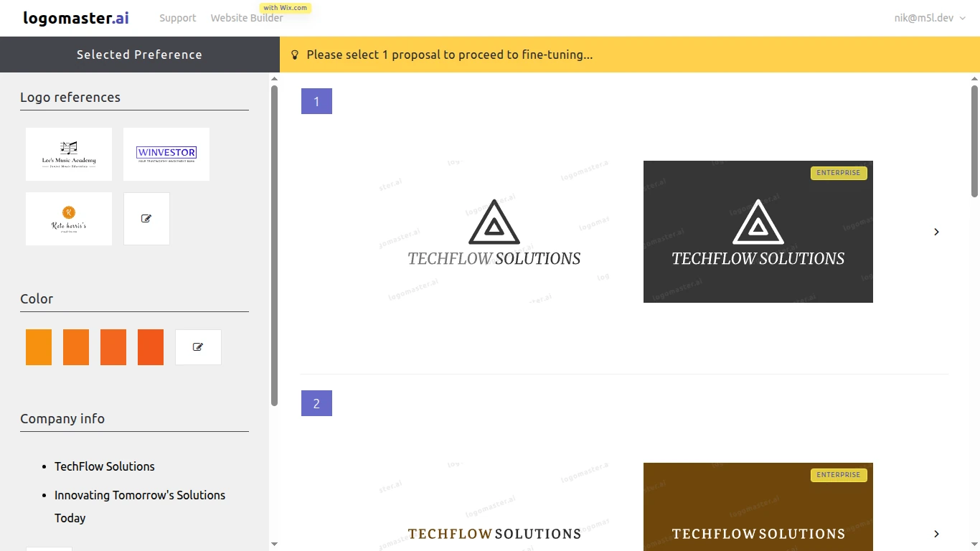The width and height of the screenshot is (980, 551).
Task: Select the Winvestor reference logo
Action: coord(166,154)
